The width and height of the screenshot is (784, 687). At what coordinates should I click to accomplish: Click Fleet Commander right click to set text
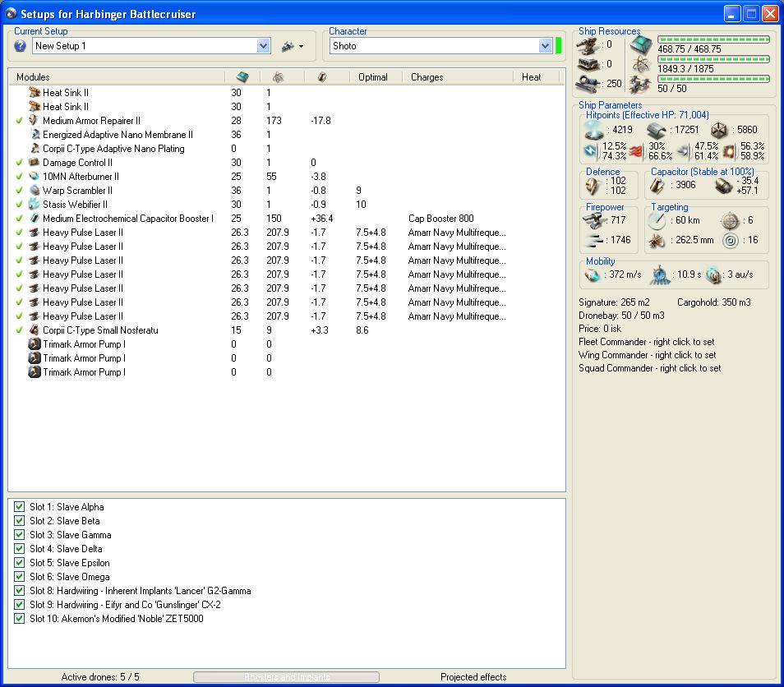coord(646,342)
